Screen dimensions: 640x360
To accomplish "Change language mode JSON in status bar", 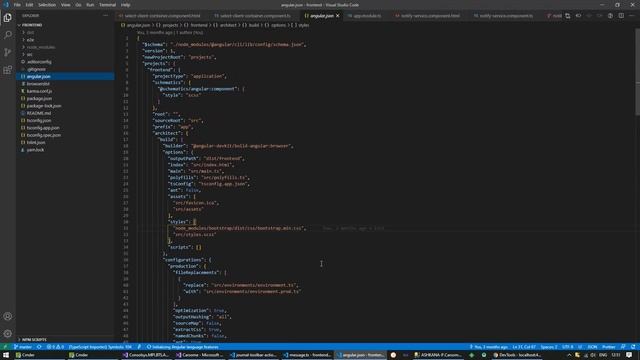I will (592, 347).
